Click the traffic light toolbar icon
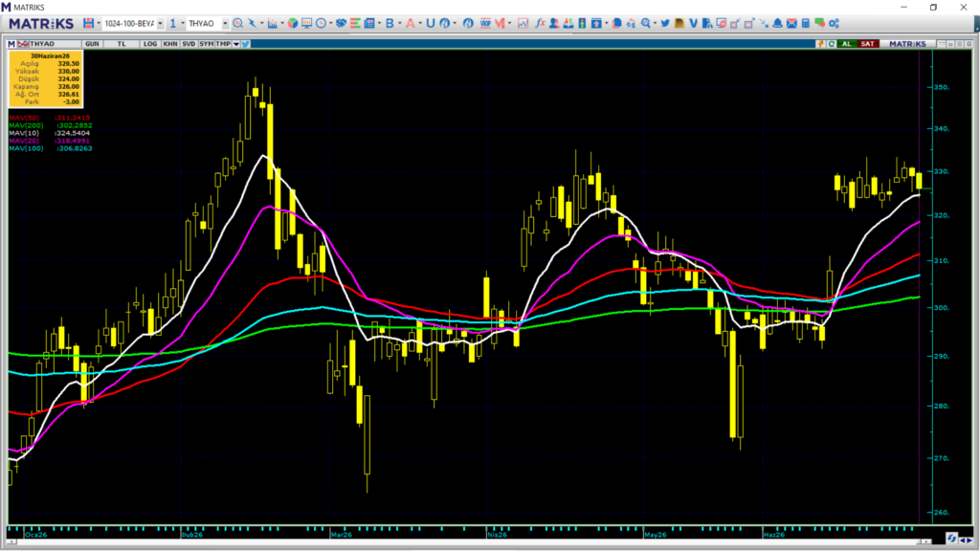980x551 pixels. tap(582, 23)
